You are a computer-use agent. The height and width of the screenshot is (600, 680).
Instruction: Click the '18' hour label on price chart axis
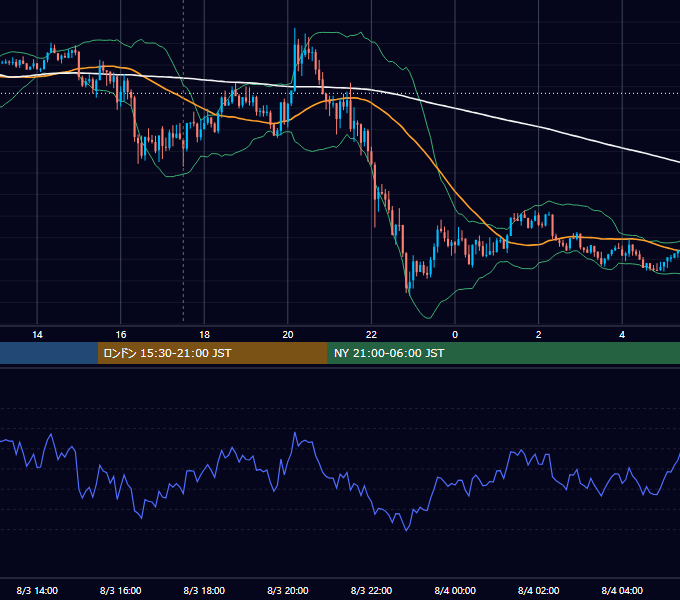pyautogui.click(x=204, y=335)
